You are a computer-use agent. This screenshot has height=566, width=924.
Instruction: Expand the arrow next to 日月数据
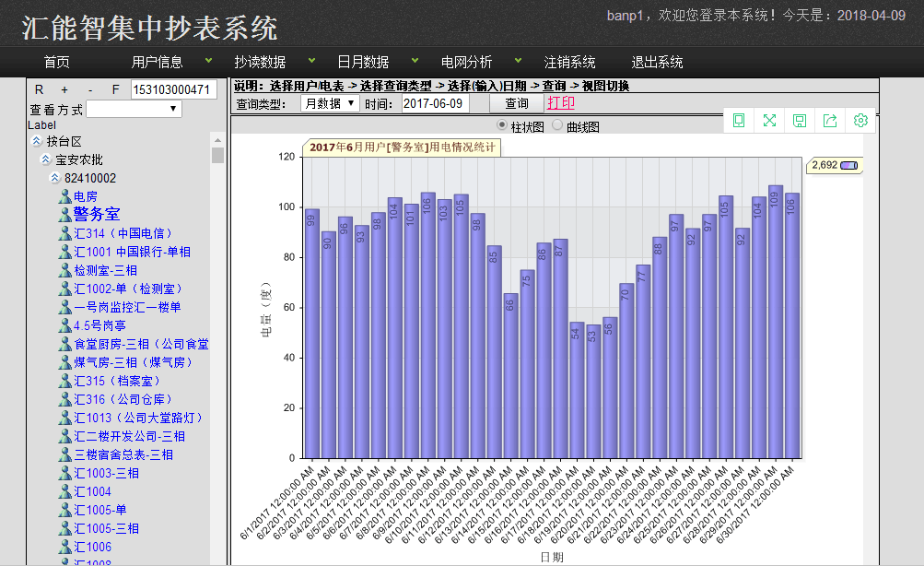tap(415, 60)
